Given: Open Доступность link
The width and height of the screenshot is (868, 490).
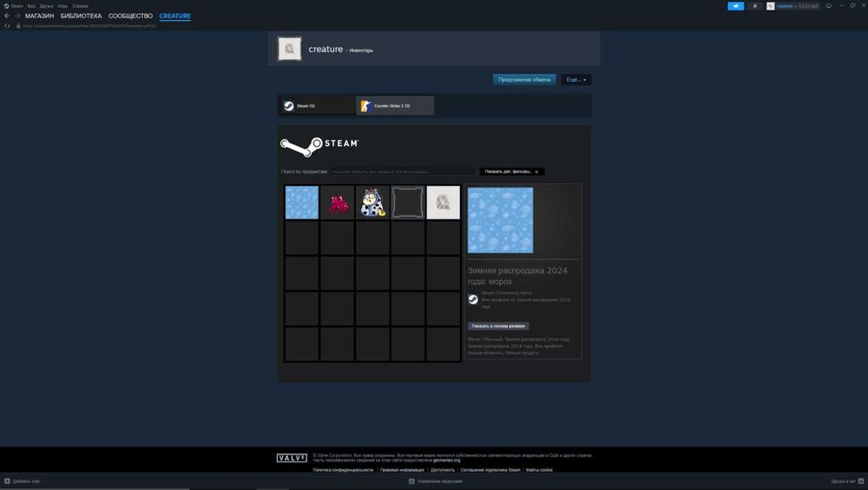Looking at the screenshot, I should [443, 470].
